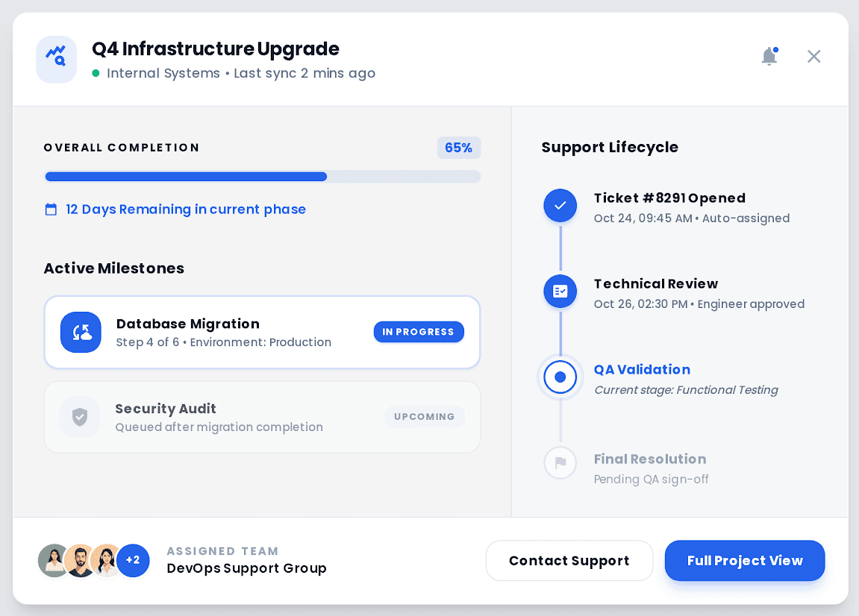Open Full Project View

coord(744,560)
